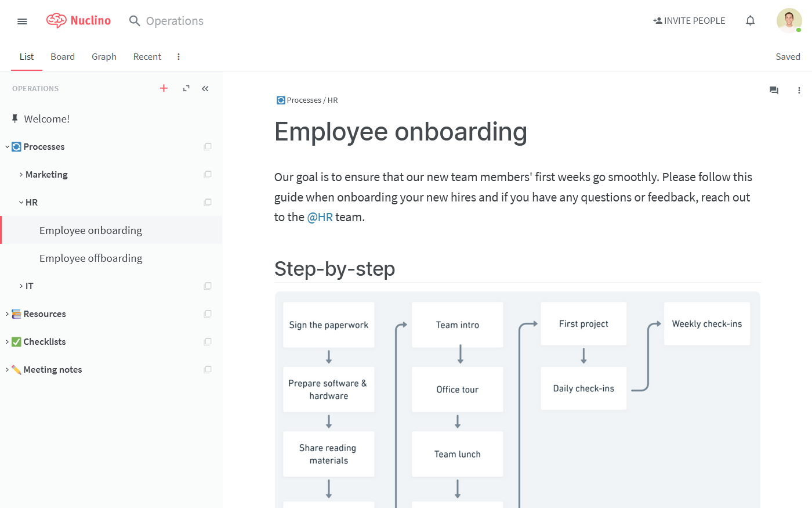Click collection icon beside Processes row
Screen dimensions: 812x508
(208, 147)
